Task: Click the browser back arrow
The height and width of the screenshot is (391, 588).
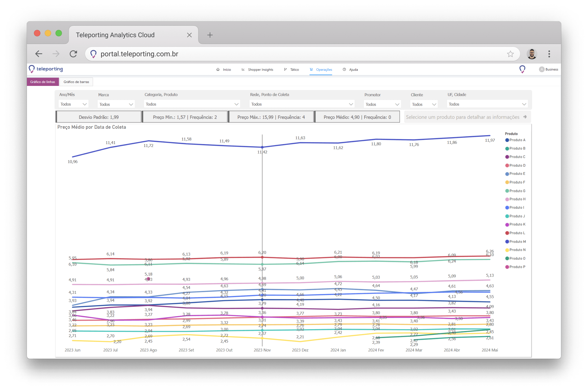Action: click(39, 54)
